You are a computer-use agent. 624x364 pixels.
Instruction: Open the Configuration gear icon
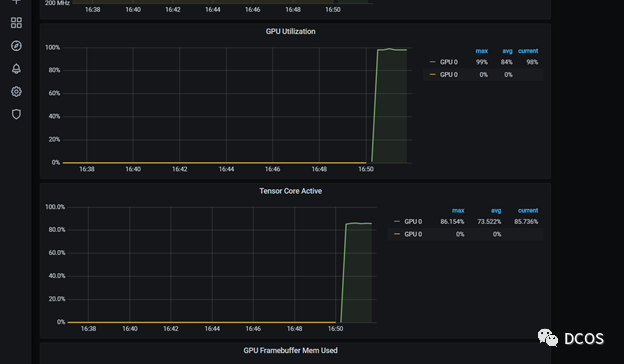[x=16, y=91]
